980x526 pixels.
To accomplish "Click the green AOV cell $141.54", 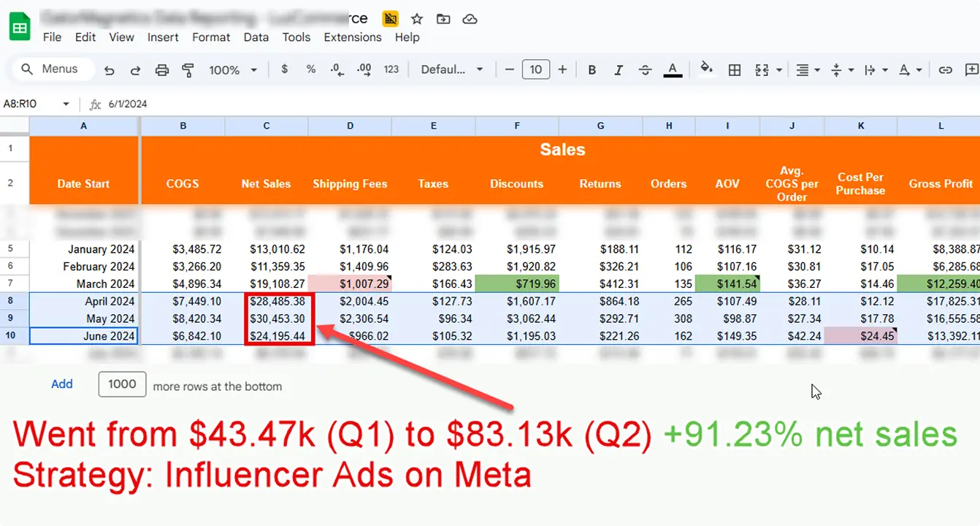I will [x=727, y=283].
